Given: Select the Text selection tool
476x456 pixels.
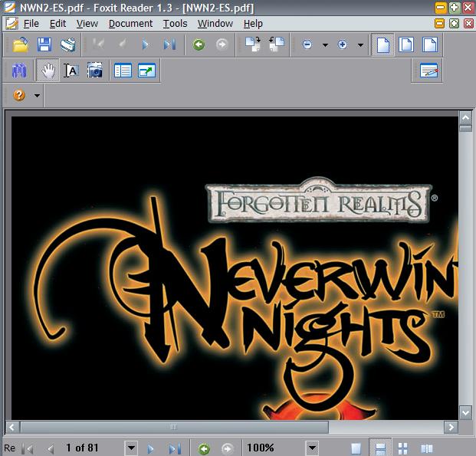Looking at the screenshot, I should point(71,71).
